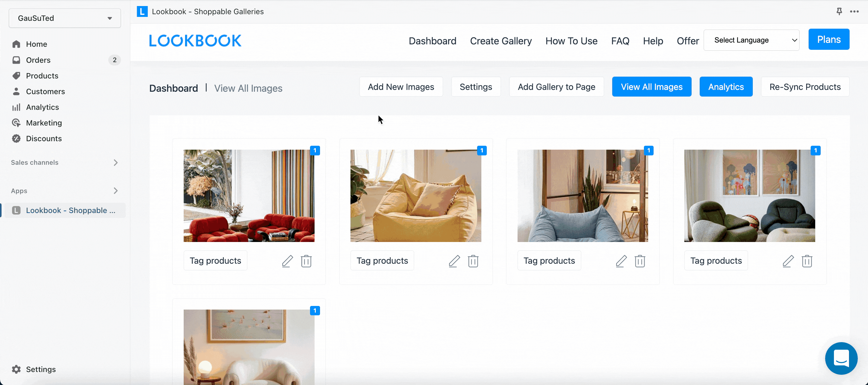
Task: Click Add Gallery to Page button
Action: click(556, 87)
